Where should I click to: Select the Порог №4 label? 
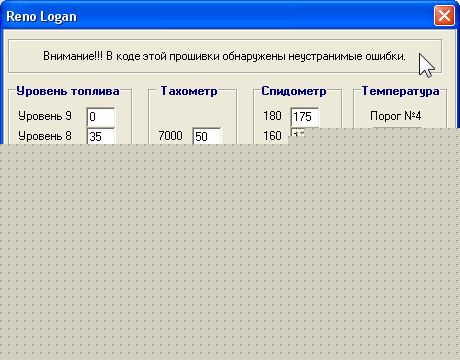tap(396, 116)
